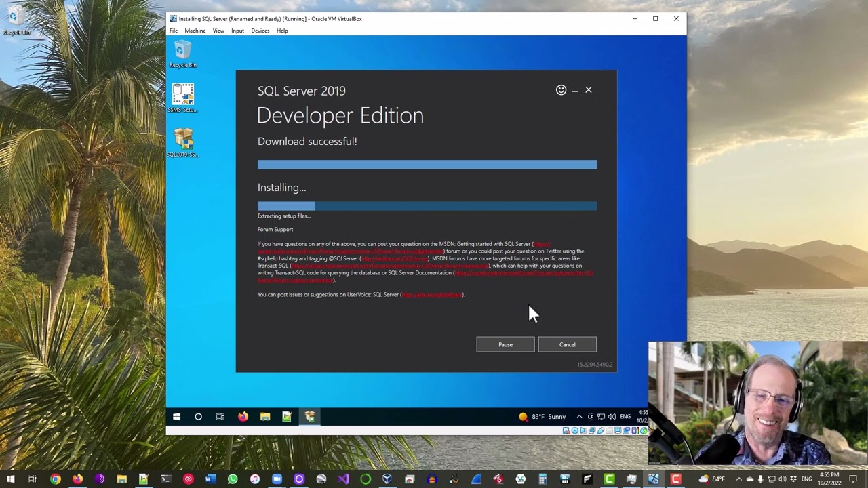This screenshot has height=488, width=868.
Task: Open host weather widget showing 84°F
Action: pyautogui.click(x=712, y=479)
